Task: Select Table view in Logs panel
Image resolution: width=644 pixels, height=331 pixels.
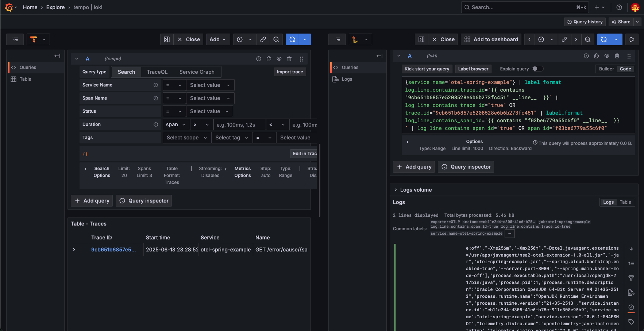Action: [625, 202]
